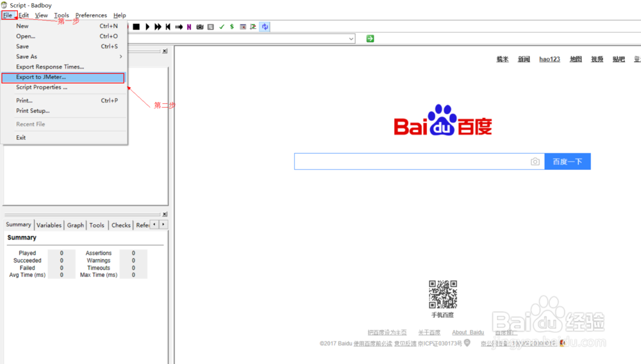Switch to the partially hidden References tab
641x364 pixels.
[142, 225]
